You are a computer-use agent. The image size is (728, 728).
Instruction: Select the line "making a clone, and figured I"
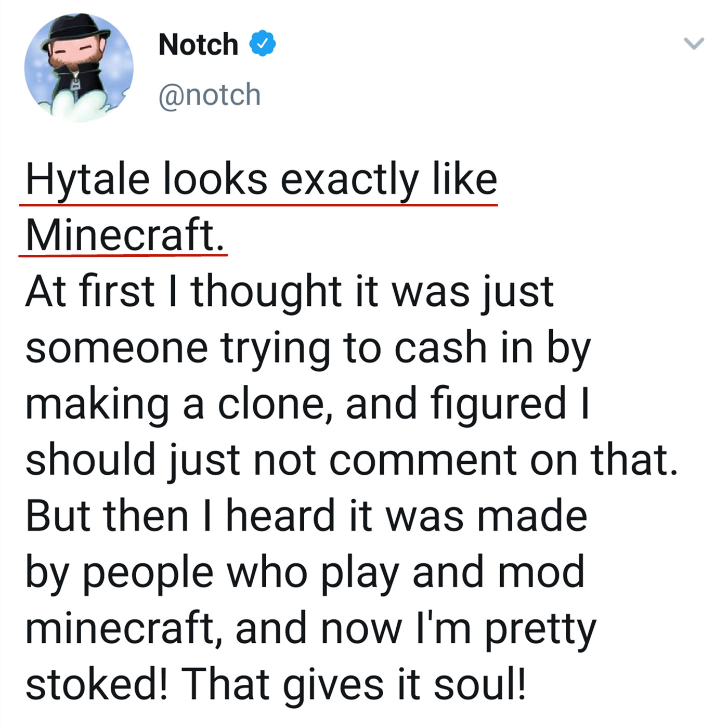(308, 404)
